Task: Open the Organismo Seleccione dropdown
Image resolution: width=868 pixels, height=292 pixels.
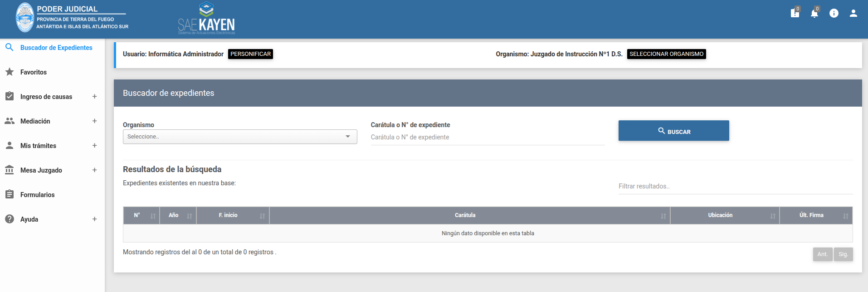Action: [x=239, y=137]
